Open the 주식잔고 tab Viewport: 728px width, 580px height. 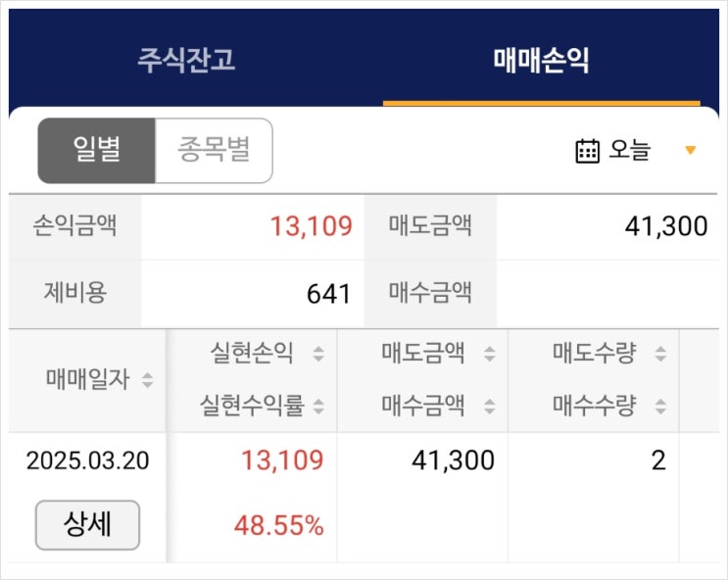186,61
